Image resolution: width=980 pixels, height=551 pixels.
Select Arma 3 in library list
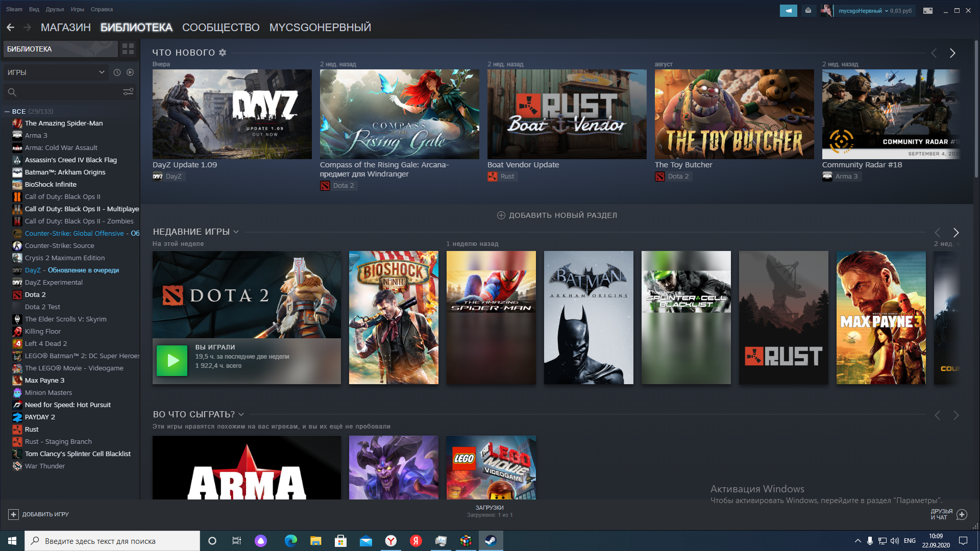[x=75, y=135]
